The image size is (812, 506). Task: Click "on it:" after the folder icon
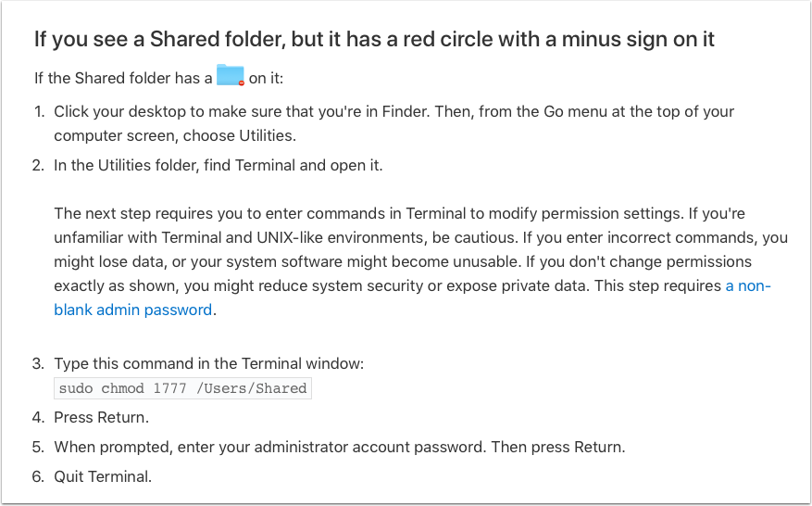[x=268, y=78]
